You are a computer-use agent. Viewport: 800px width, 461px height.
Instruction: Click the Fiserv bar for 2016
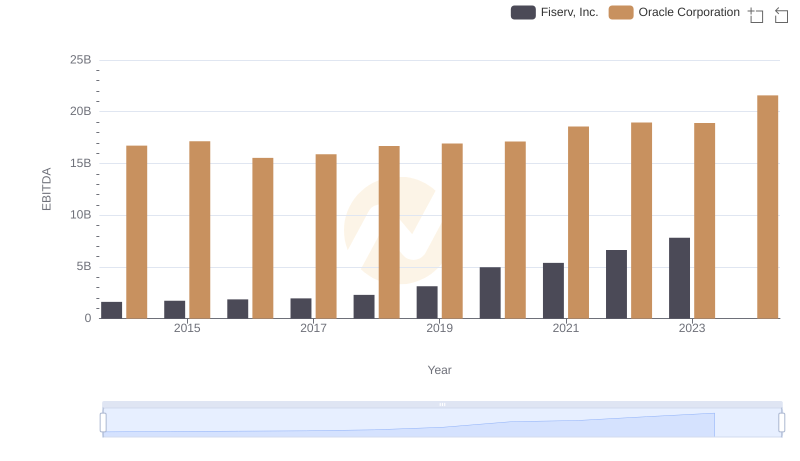tap(237, 309)
